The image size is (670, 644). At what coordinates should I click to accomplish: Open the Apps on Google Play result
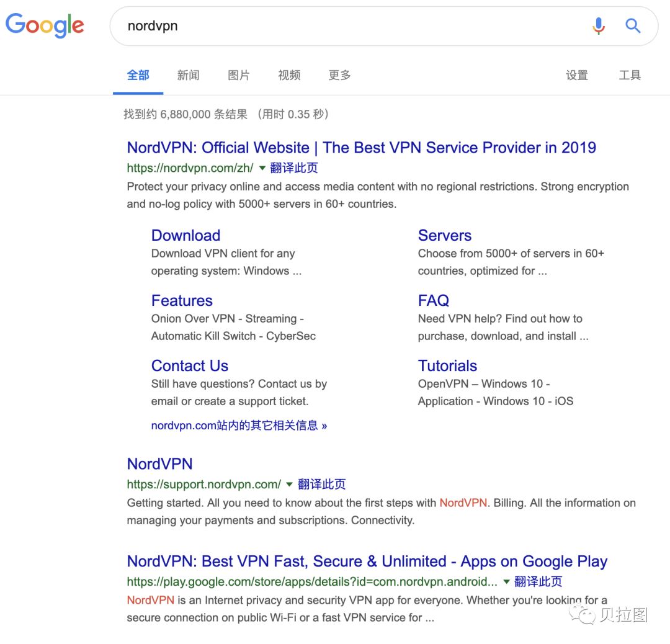[x=367, y=561]
